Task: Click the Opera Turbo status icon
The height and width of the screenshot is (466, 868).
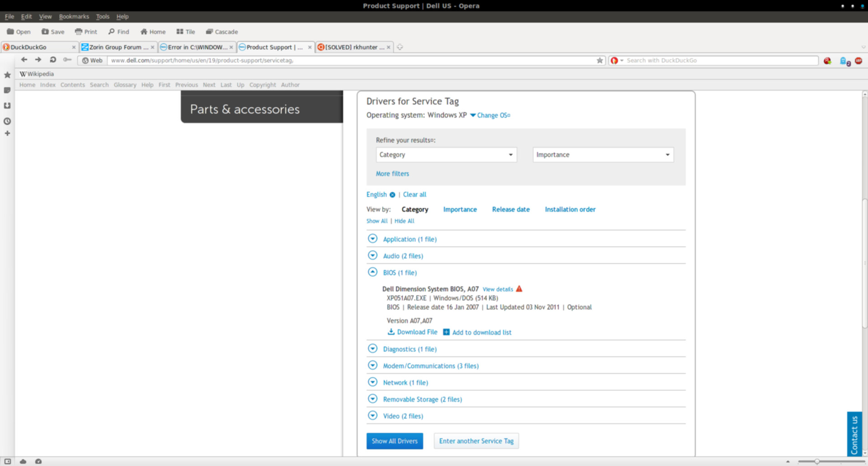Action: click(x=38, y=461)
